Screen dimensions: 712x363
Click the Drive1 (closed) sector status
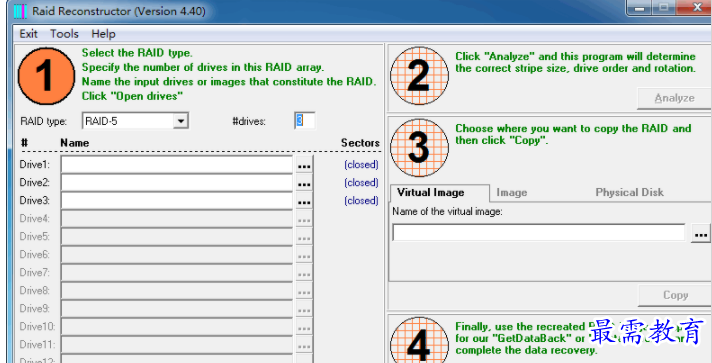click(x=361, y=164)
